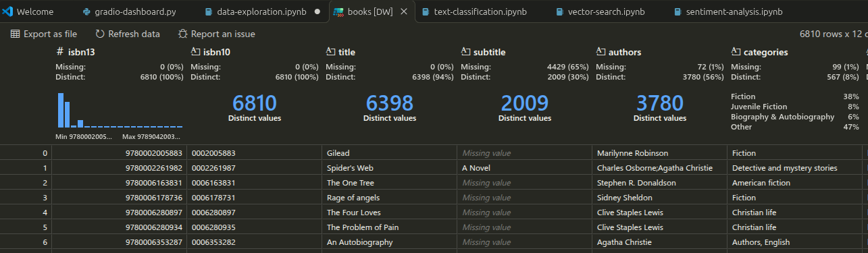Select row index 3
Viewport: 868px width, 253px height.
click(x=26, y=198)
